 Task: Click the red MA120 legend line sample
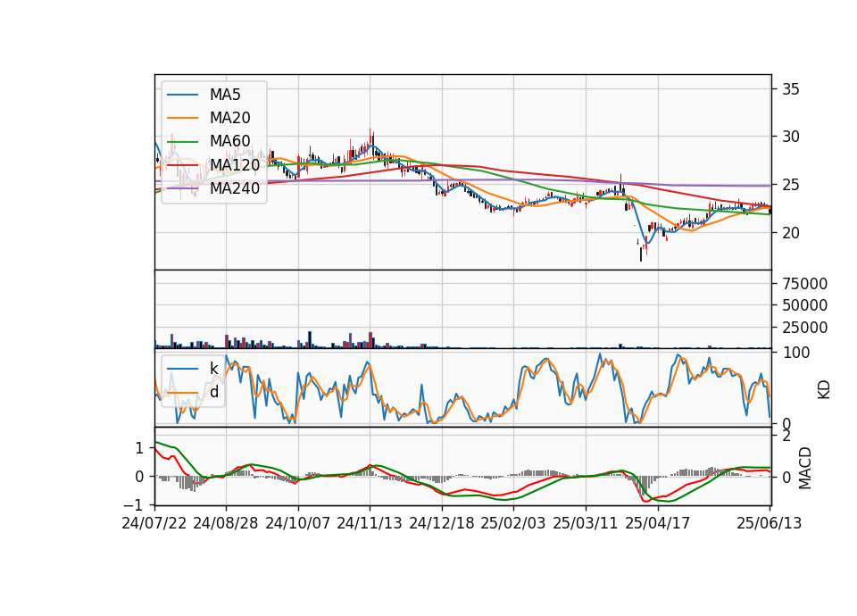182,165
